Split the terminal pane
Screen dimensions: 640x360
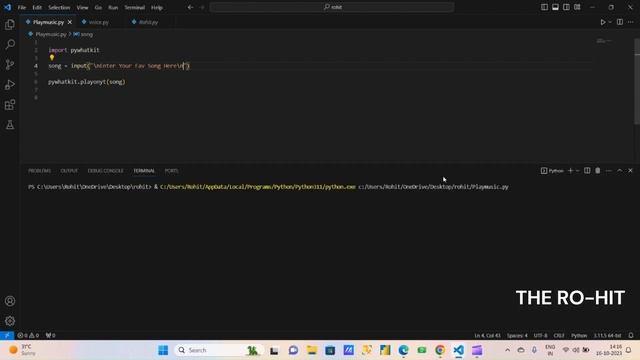click(587, 171)
